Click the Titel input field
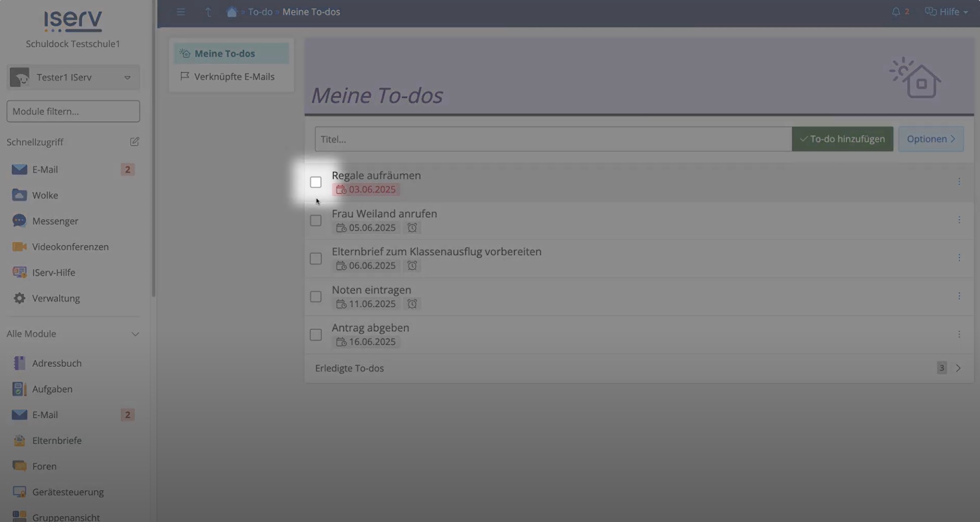 [553, 139]
